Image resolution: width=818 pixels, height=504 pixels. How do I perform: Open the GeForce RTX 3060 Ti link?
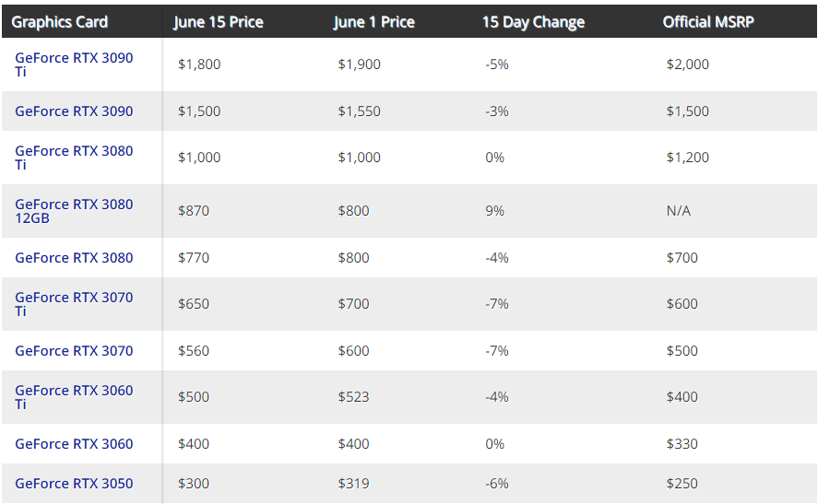point(74,397)
